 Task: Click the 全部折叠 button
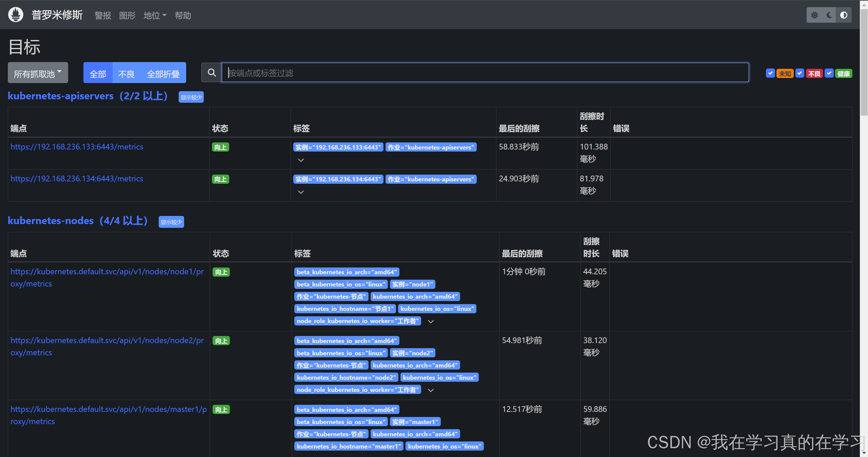click(x=163, y=73)
